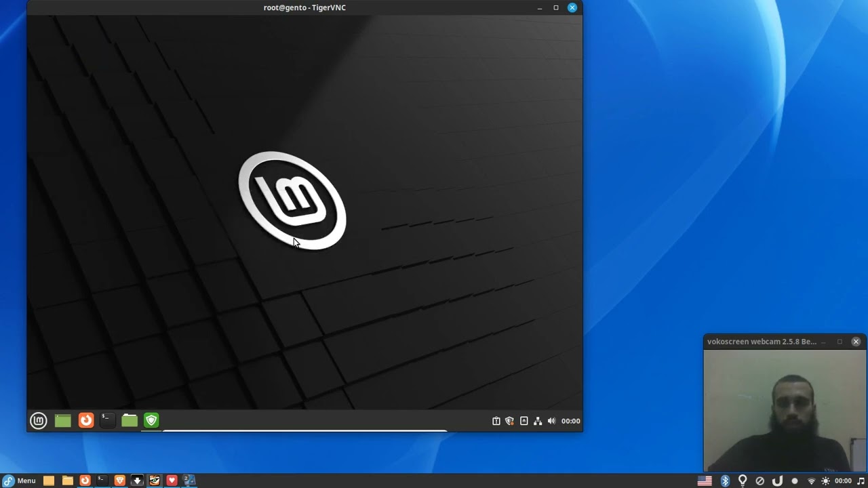Click the blue vokoscreen task icon in host taskbar
Screen dimensions: 868x488
(x=189, y=481)
